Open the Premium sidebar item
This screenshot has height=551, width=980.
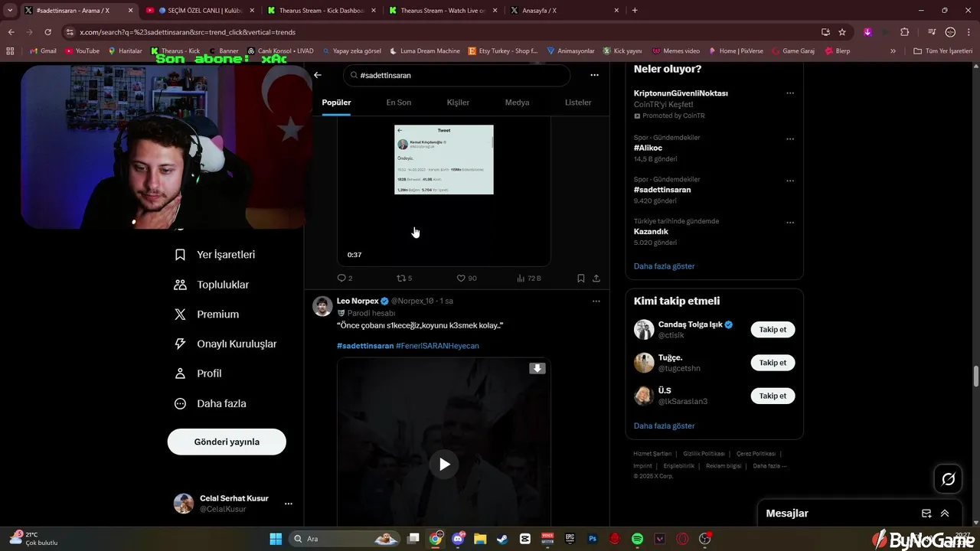tap(207, 315)
